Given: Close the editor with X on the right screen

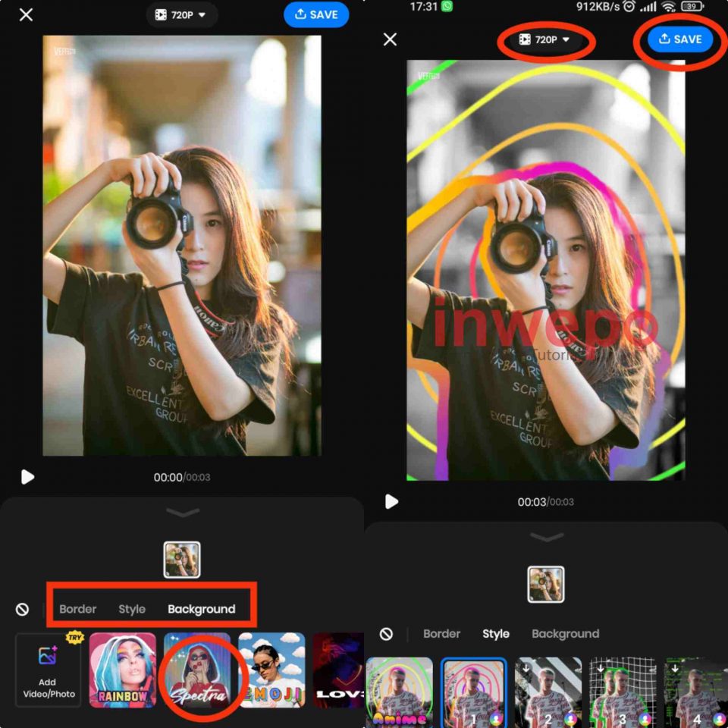Looking at the screenshot, I should coord(390,39).
